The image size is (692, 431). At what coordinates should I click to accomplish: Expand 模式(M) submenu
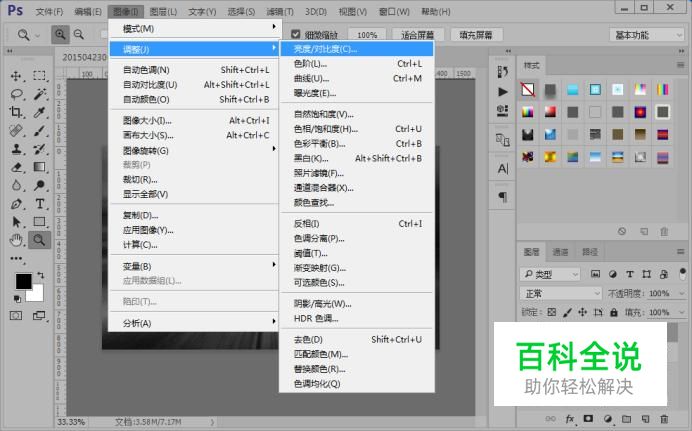coord(193,29)
